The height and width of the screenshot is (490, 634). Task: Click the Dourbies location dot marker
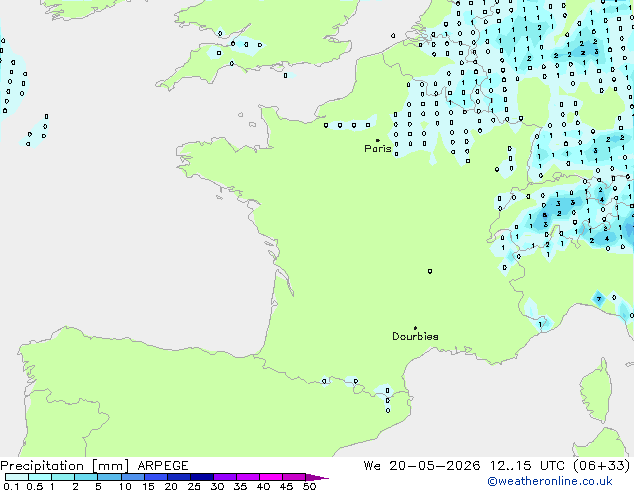tap(415, 328)
